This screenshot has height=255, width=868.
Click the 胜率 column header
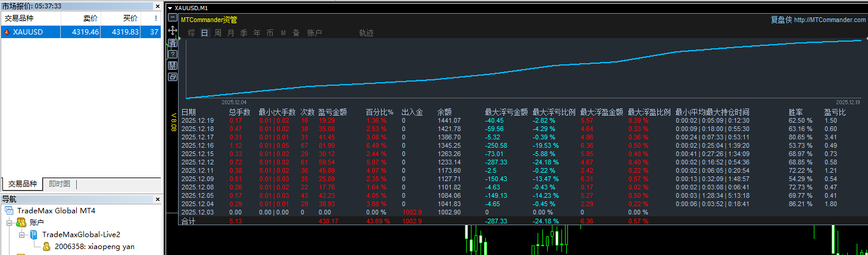[796, 112]
